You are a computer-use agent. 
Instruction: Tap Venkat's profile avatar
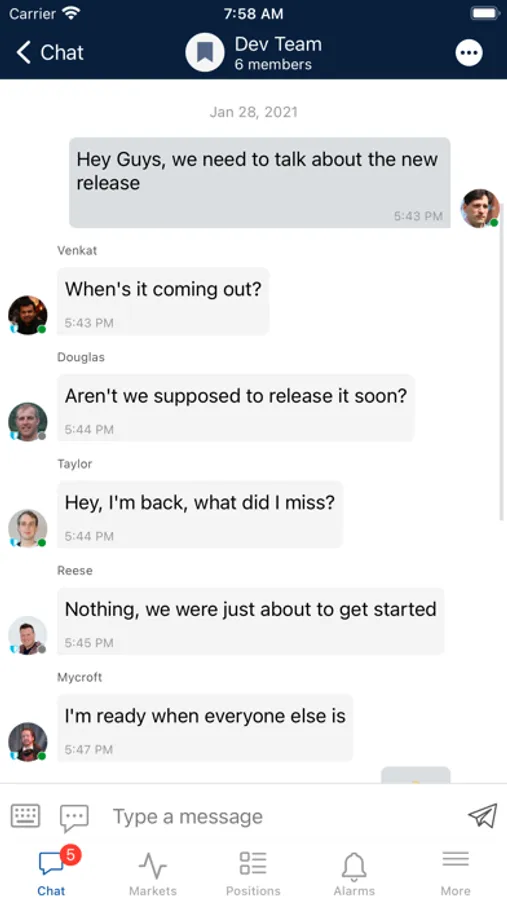[x=28, y=315]
